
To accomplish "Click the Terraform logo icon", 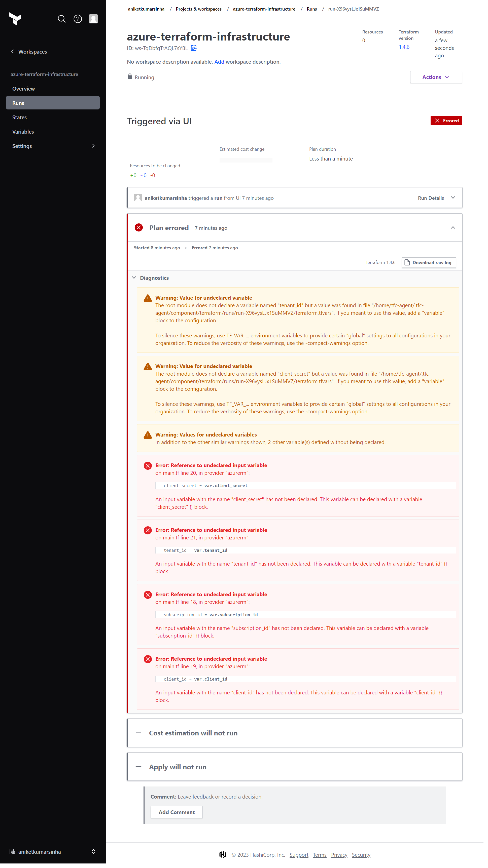I will [x=15, y=19].
